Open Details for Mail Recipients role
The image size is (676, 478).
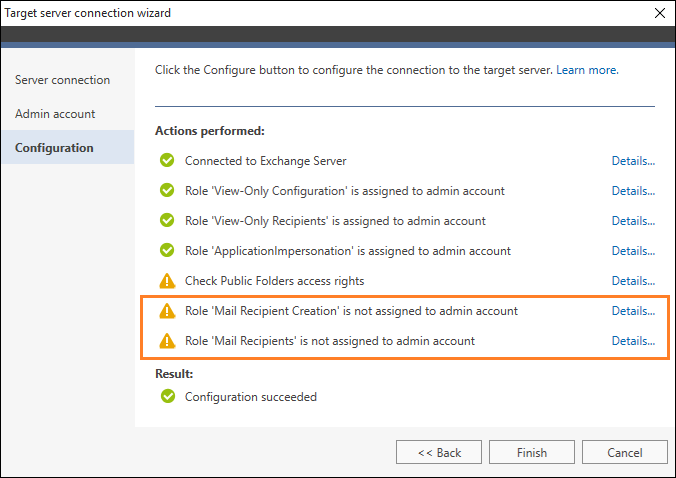(633, 341)
